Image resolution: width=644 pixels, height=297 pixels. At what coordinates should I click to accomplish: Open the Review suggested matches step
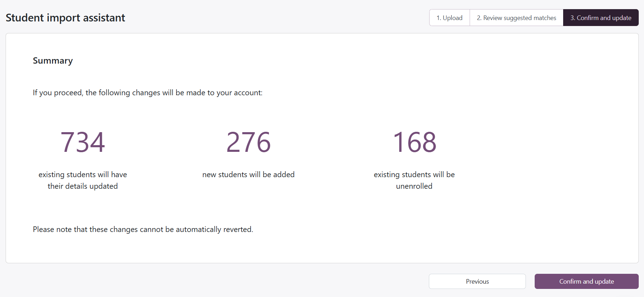tap(516, 18)
